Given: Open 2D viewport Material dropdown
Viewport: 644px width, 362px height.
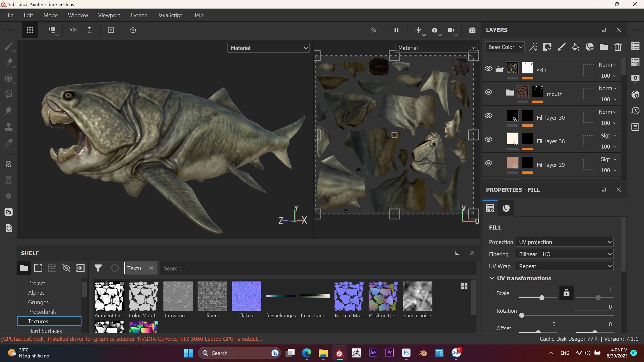Looking at the screenshot, I should pos(436,48).
